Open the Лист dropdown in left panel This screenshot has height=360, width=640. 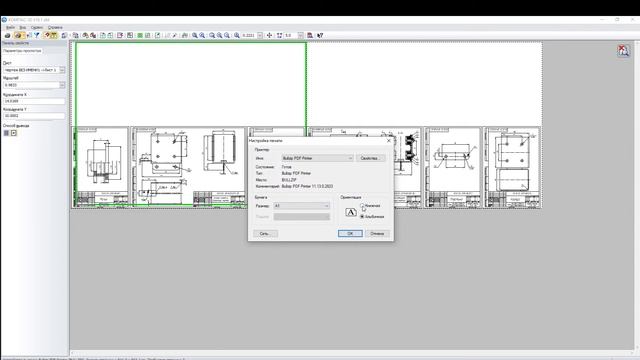tap(34, 70)
